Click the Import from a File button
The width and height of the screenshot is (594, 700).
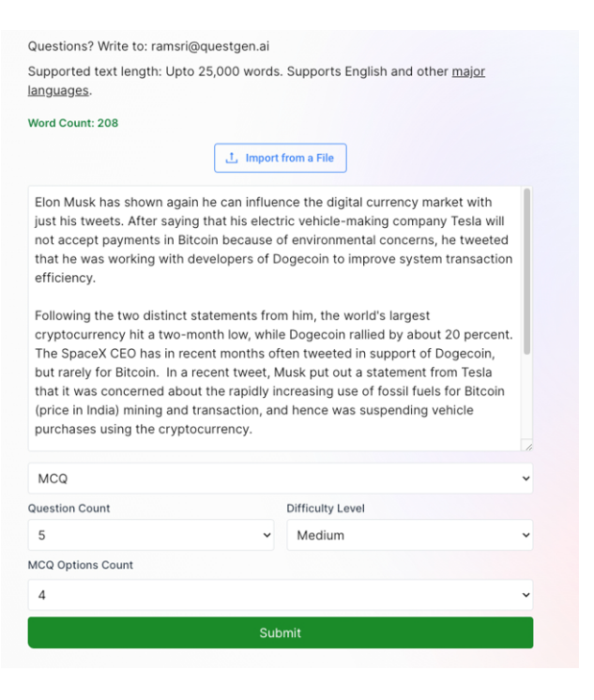click(x=280, y=159)
